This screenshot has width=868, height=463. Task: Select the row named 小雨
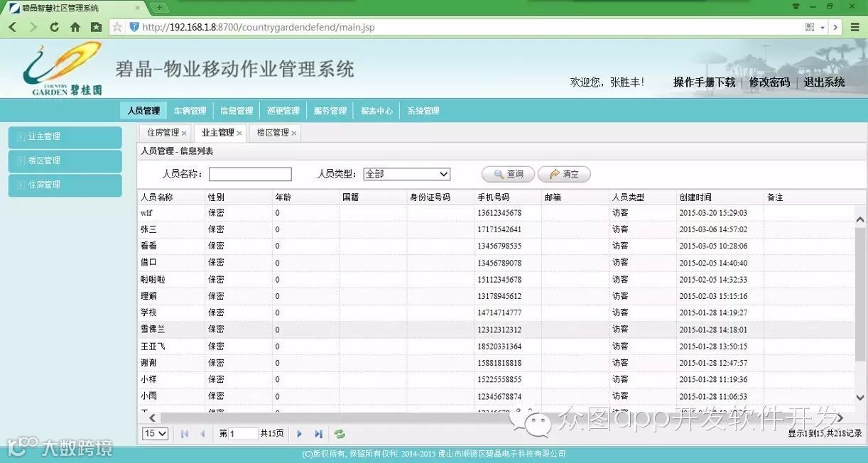496,396
